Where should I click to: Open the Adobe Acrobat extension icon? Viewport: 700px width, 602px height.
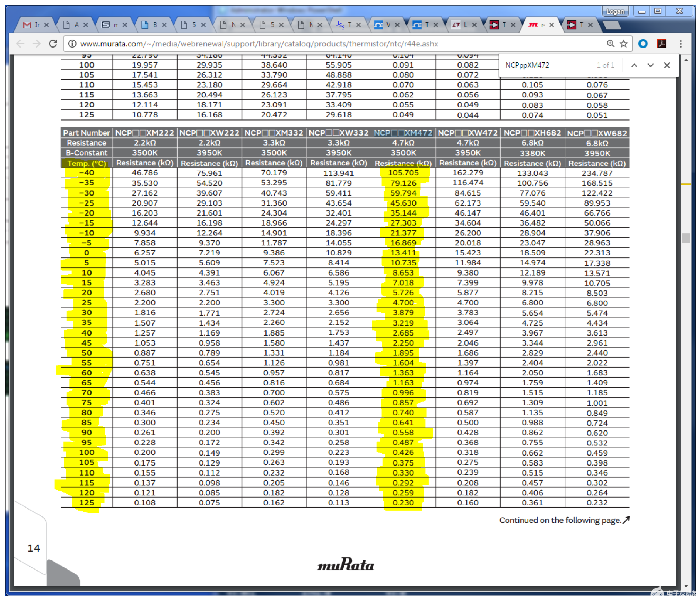click(x=661, y=44)
